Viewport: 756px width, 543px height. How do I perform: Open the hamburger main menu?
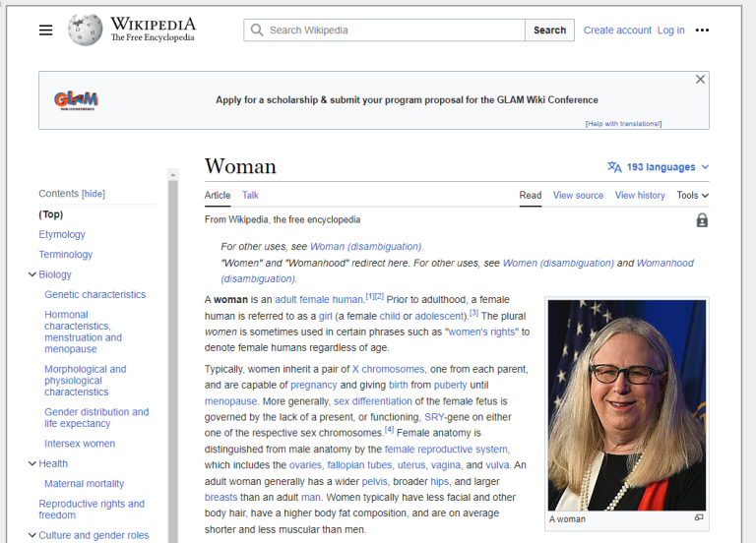tap(46, 30)
